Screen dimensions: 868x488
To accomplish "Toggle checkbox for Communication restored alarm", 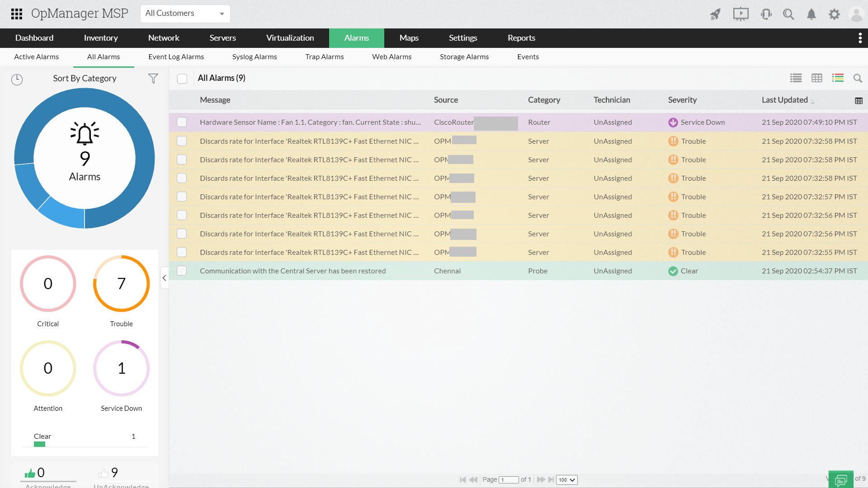I will coord(183,271).
